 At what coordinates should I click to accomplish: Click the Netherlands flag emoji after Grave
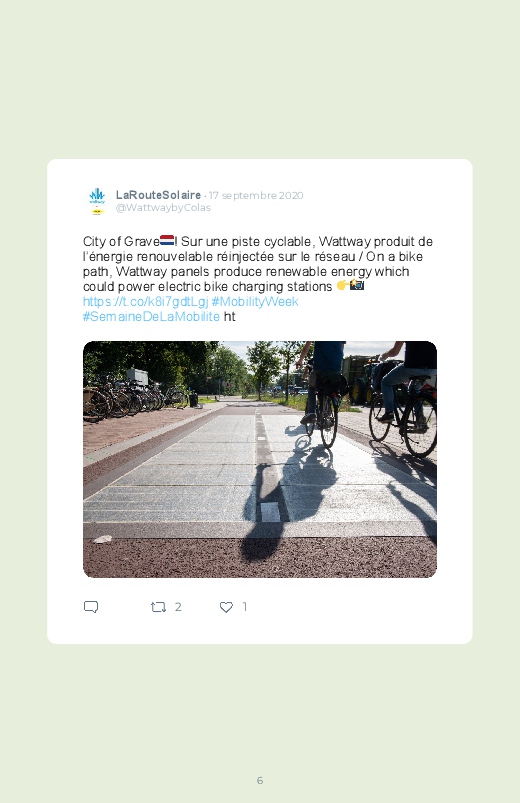point(167,240)
